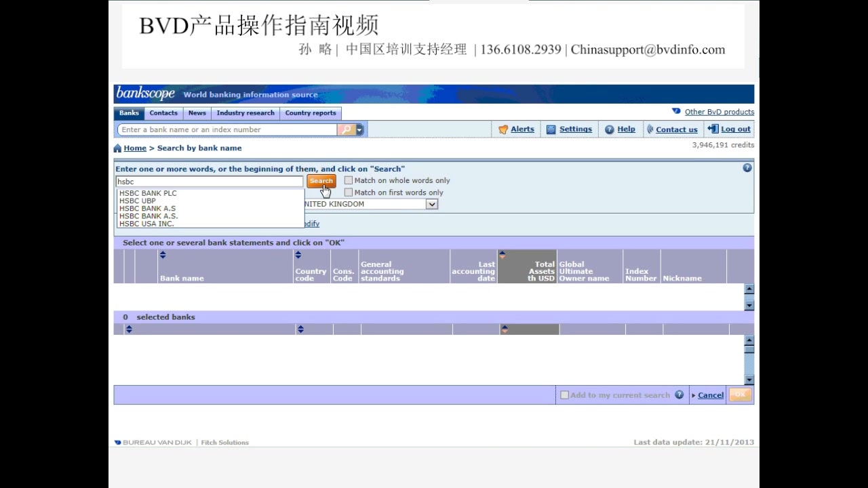Image resolution: width=868 pixels, height=488 pixels.
Task: Click the Contact us link
Action: coord(677,129)
